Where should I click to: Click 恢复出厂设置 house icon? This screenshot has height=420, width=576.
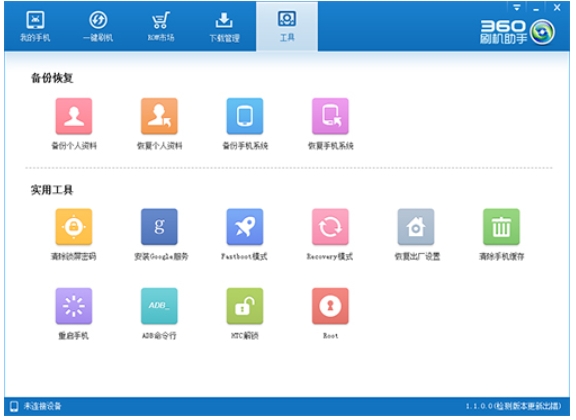coord(416,227)
